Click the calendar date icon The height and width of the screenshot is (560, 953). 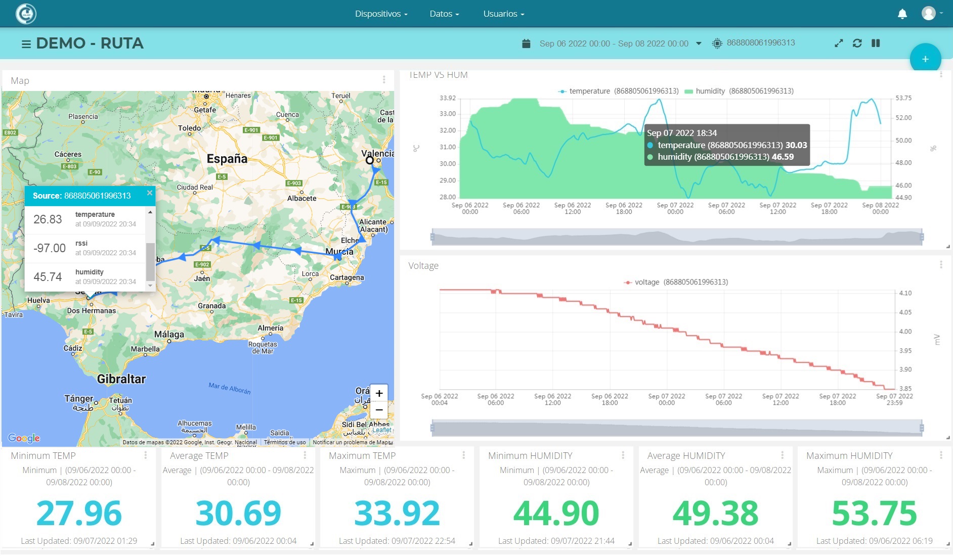click(526, 43)
